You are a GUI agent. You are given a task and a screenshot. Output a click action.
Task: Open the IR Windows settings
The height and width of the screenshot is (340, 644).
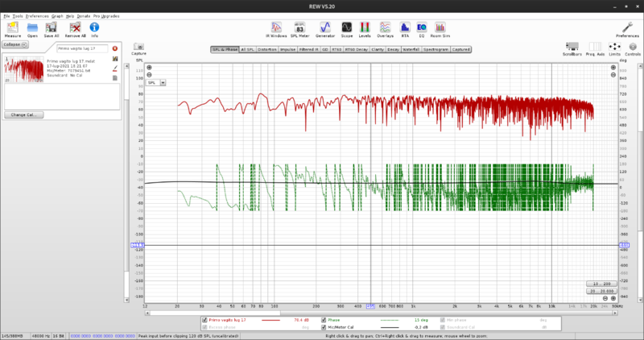click(x=277, y=27)
